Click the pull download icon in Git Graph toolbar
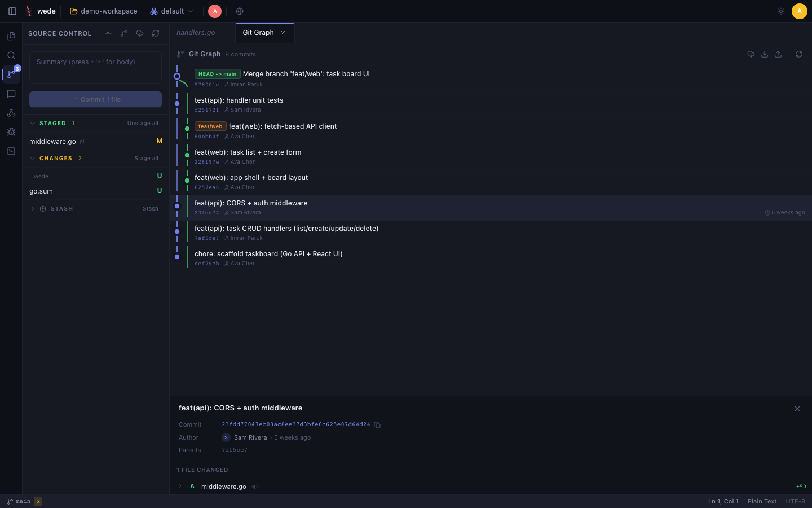Image resolution: width=812 pixels, height=508 pixels. click(x=765, y=54)
